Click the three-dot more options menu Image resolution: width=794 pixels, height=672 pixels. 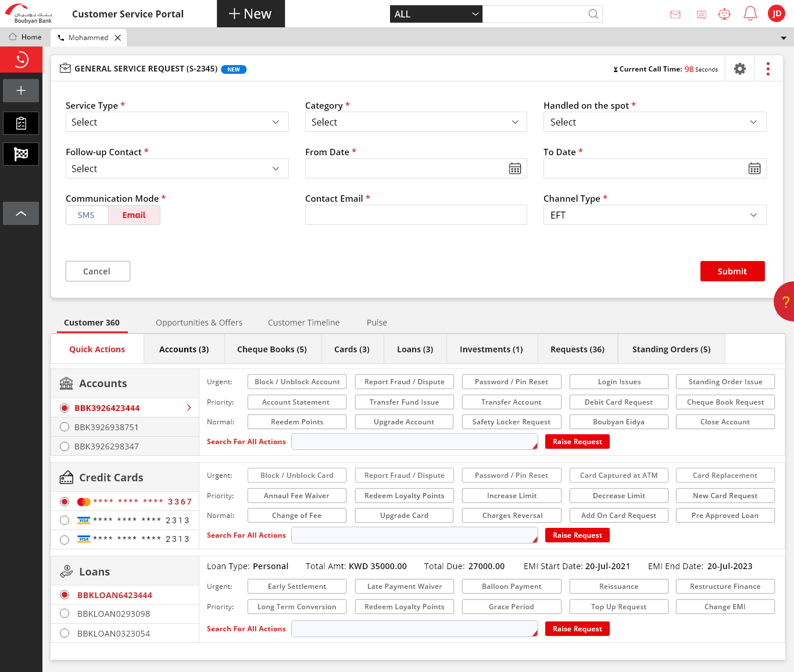click(x=768, y=69)
